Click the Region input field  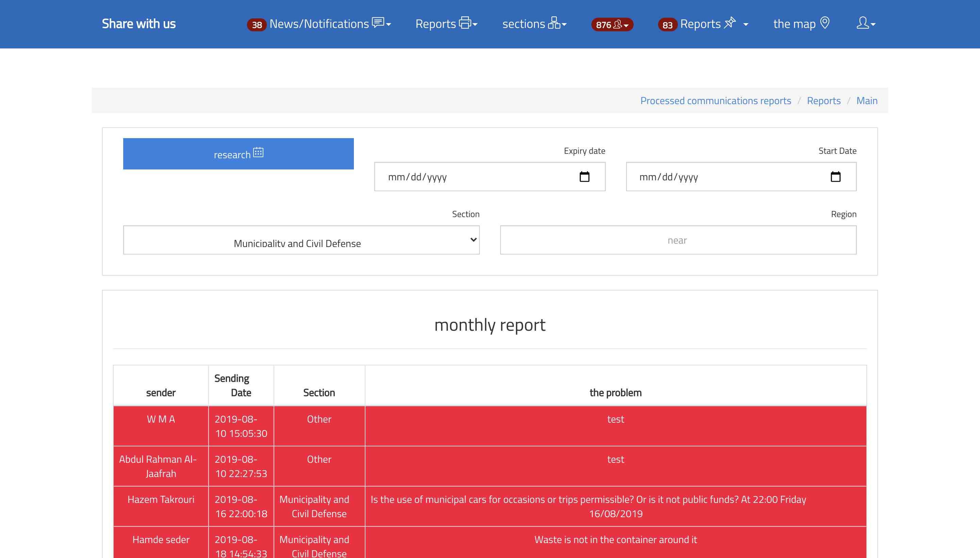[x=677, y=240]
